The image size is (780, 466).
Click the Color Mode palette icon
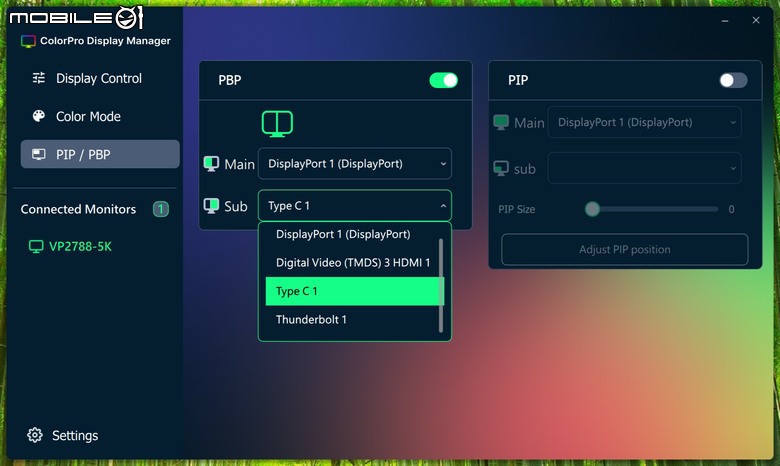tap(38, 116)
